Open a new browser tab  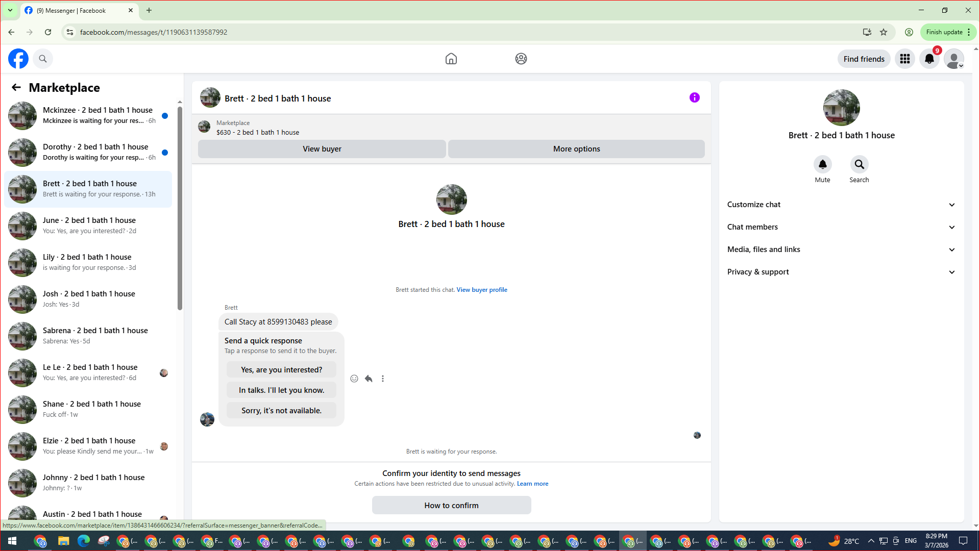click(149, 10)
